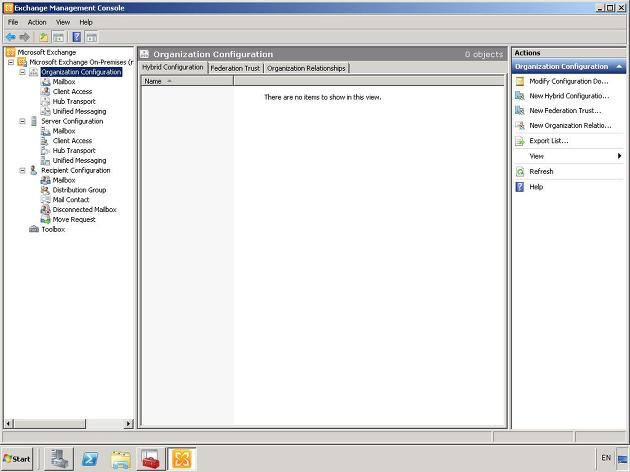Click the Up one level toolbar icon
The width and height of the screenshot is (630, 472).
[43, 37]
